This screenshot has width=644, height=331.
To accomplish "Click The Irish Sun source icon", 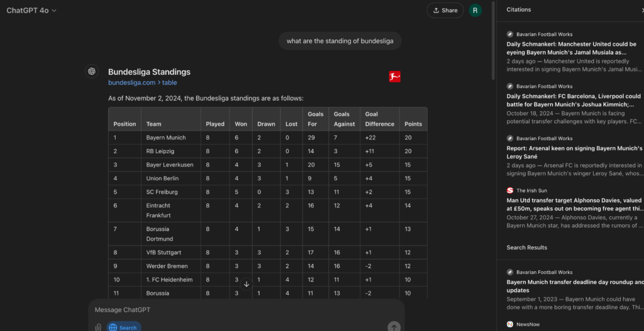I will point(510,190).
